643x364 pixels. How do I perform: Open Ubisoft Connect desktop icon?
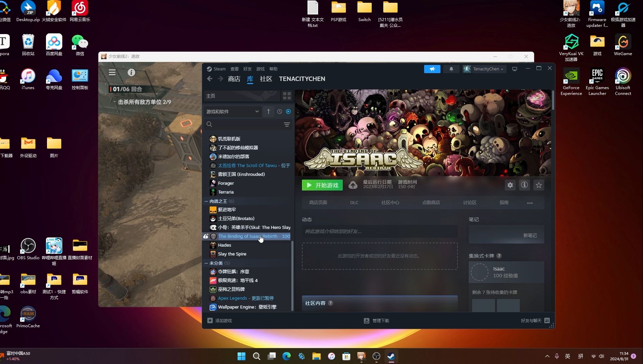pyautogui.click(x=623, y=82)
